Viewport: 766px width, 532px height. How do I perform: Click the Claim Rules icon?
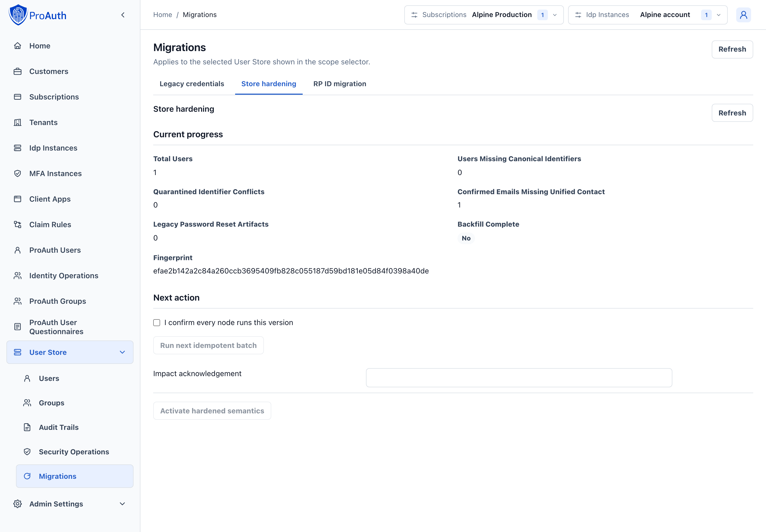pyautogui.click(x=18, y=225)
